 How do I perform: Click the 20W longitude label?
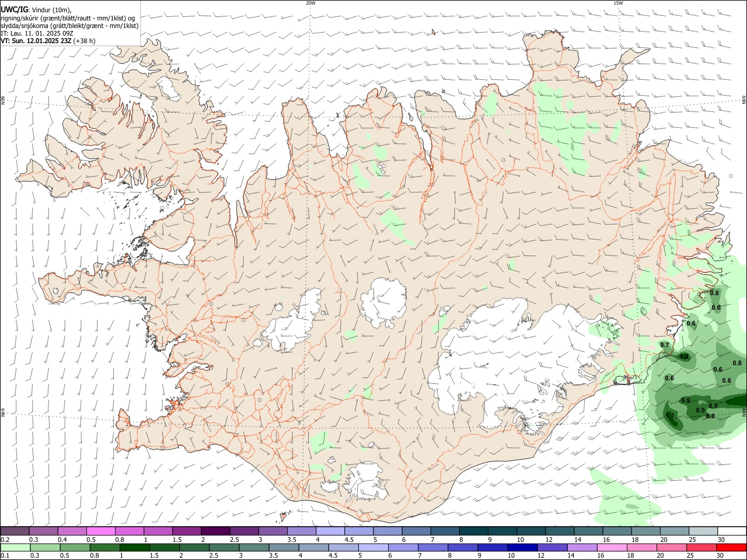(310, 3)
